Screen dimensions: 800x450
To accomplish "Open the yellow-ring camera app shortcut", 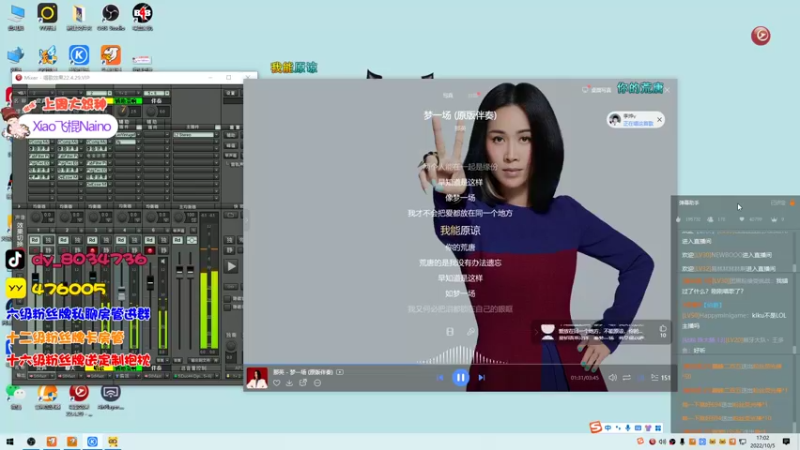I will coord(47,16).
